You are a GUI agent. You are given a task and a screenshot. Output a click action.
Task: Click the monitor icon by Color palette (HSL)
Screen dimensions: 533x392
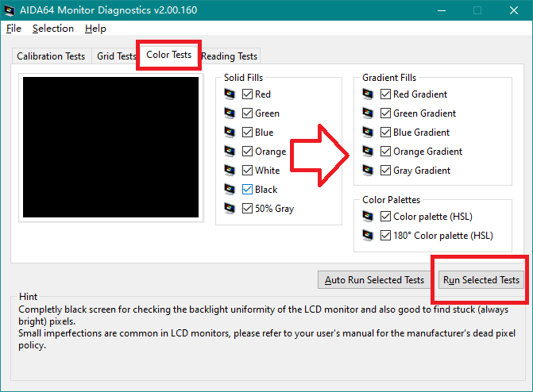point(369,217)
